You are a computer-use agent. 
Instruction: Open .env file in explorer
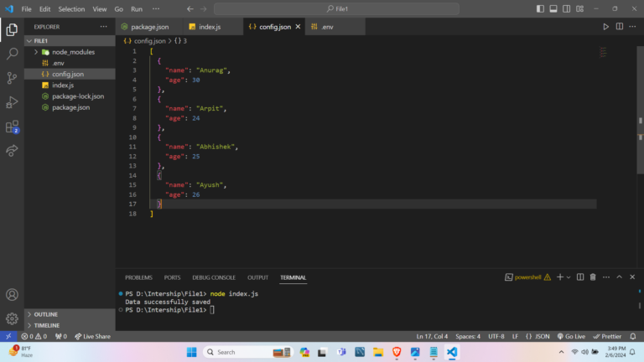pos(70,63)
